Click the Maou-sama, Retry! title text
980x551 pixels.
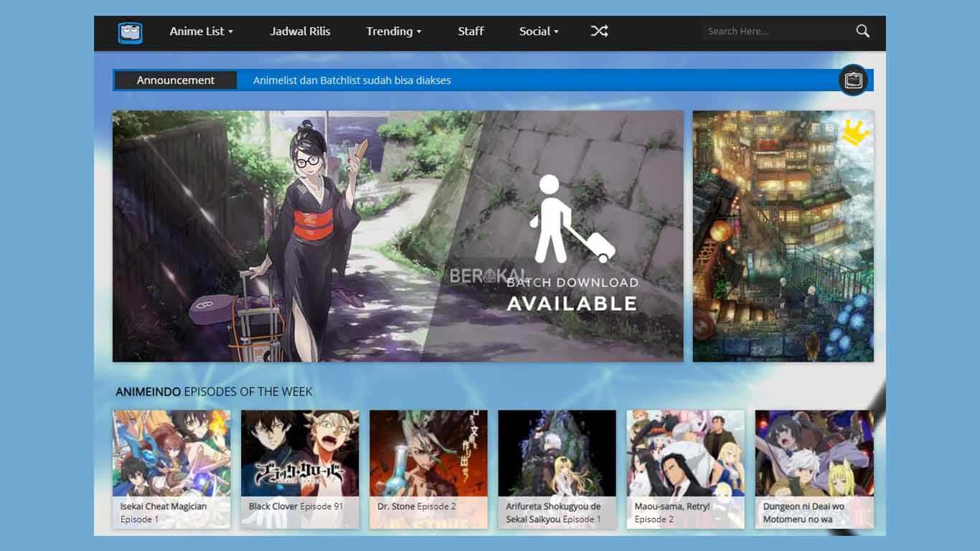click(672, 507)
